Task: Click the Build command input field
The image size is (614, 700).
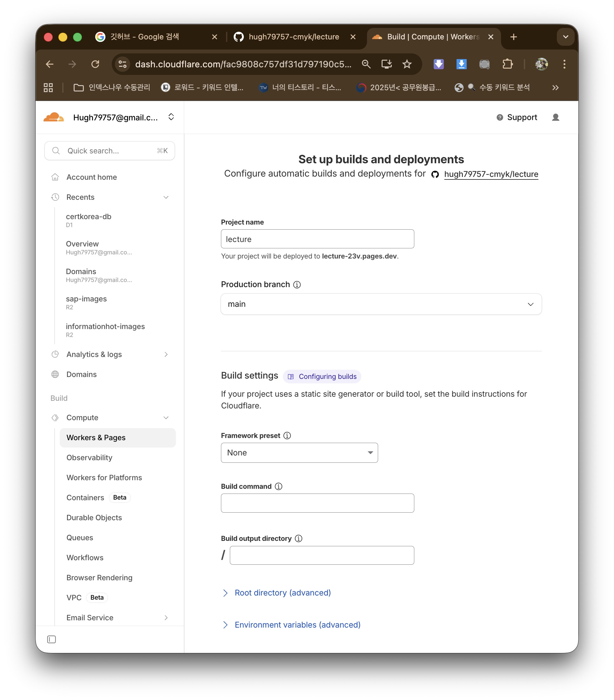Action: click(317, 503)
